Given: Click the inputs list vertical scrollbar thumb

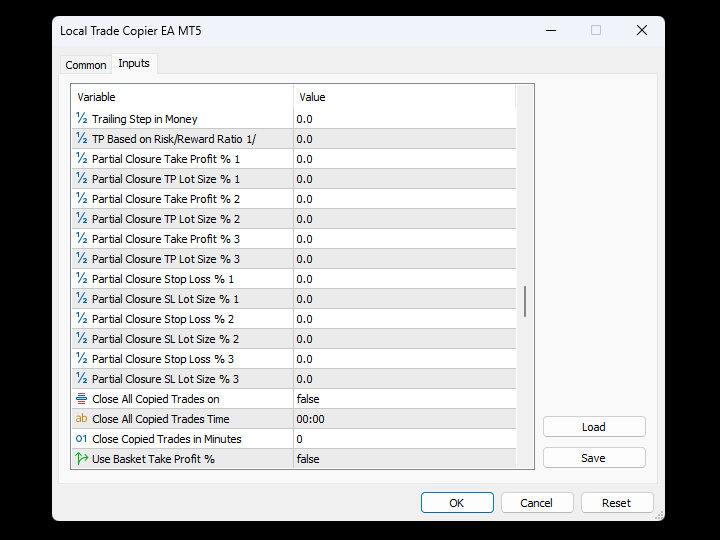Looking at the screenshot, I should click(x=525, y=302).
